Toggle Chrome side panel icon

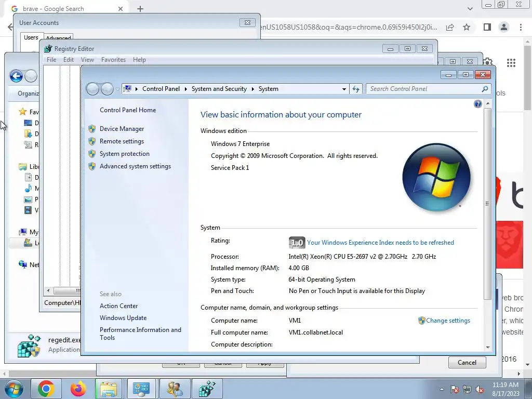click(x=487, y=27)
